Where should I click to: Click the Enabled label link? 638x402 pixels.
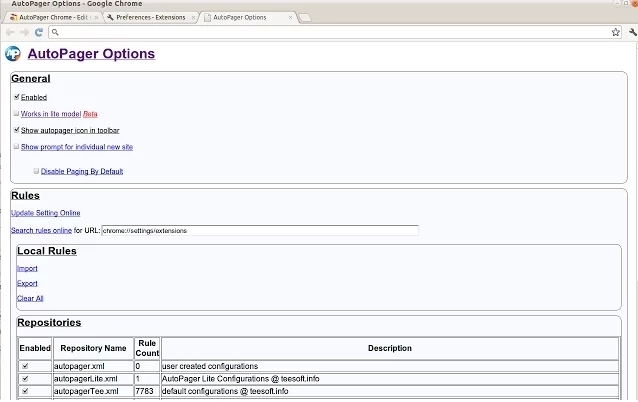click(34, 97)
